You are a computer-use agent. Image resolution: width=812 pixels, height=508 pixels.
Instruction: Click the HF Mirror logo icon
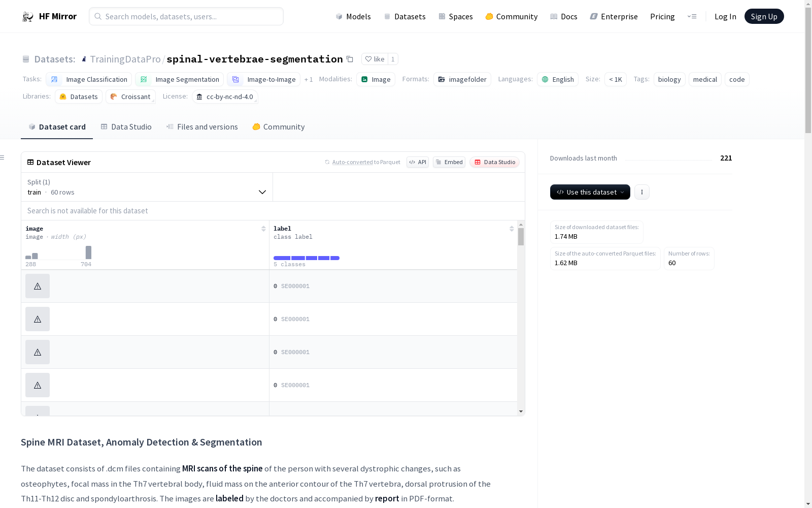tap(28, 17)
